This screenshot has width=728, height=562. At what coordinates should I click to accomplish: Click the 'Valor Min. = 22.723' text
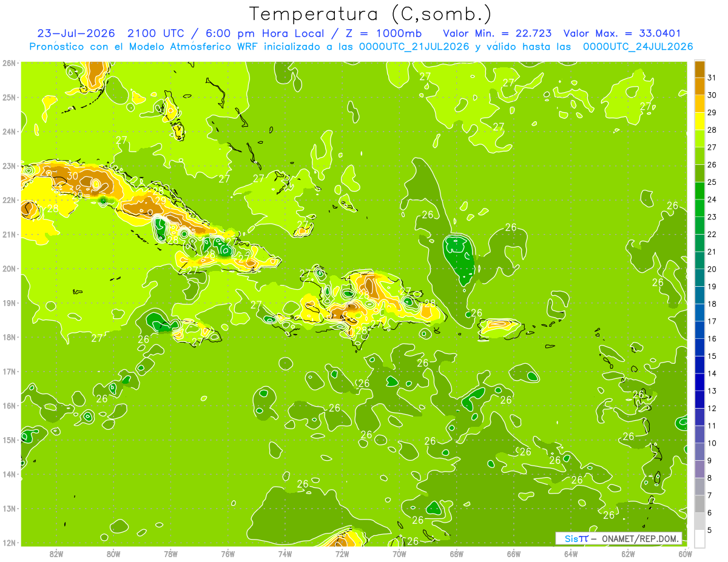[x=497, y=33]
